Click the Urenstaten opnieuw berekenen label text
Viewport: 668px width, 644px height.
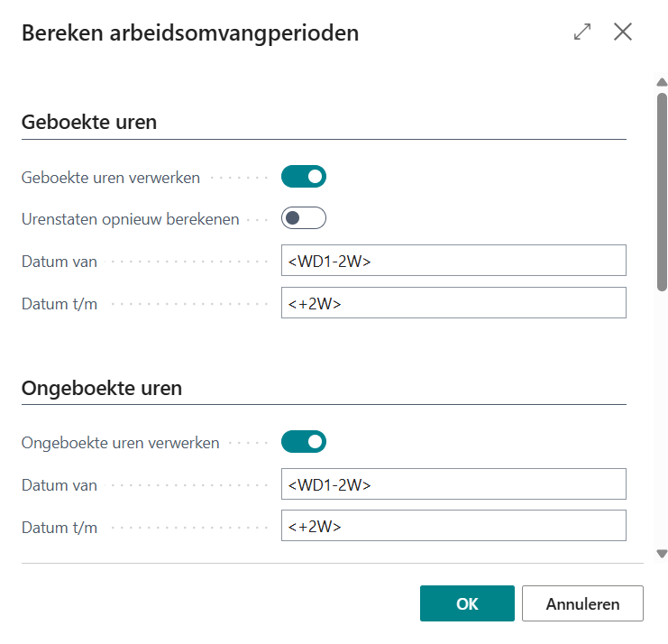131,219
